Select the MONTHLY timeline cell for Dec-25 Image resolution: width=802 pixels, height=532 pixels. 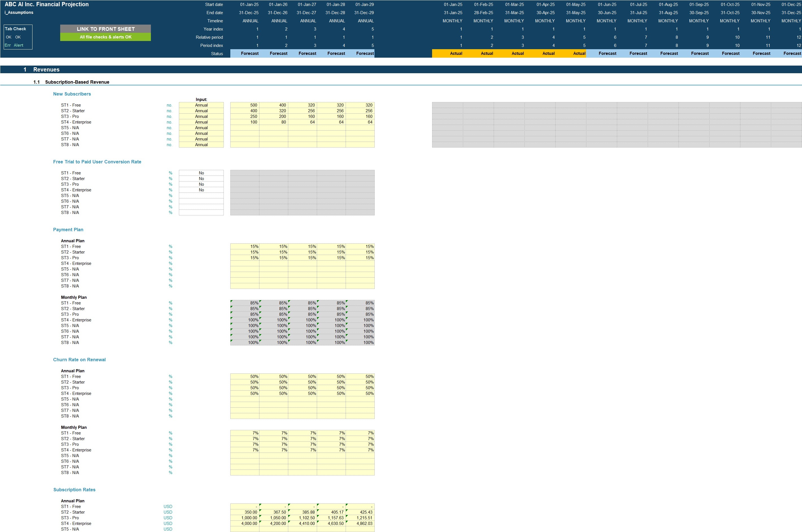[791, 21]
